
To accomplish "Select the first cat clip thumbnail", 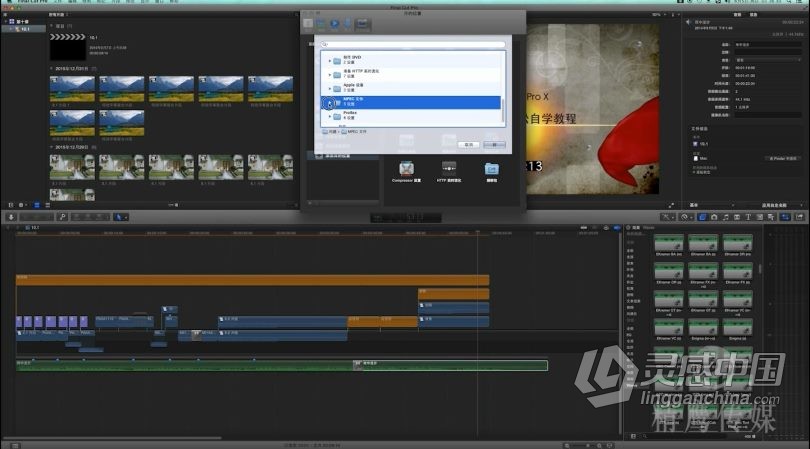I will [72, 167].
